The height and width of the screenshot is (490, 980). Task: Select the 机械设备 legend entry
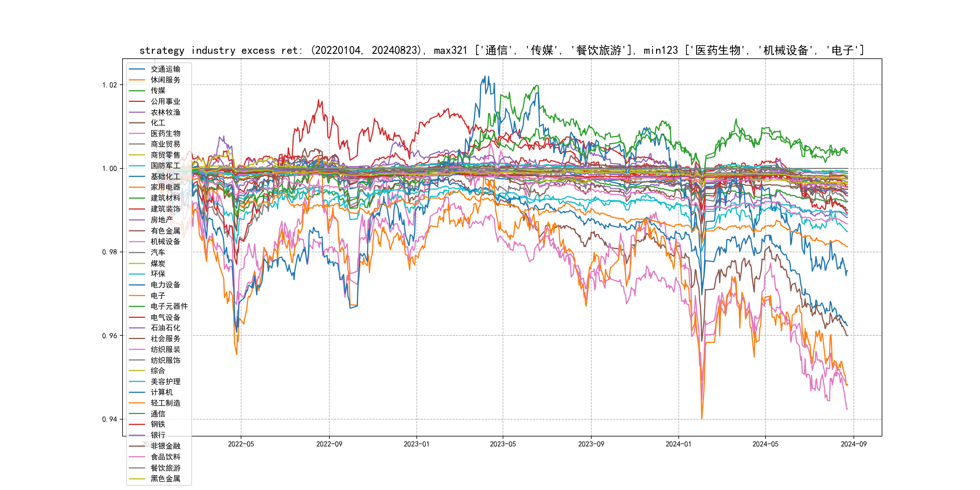165,242
